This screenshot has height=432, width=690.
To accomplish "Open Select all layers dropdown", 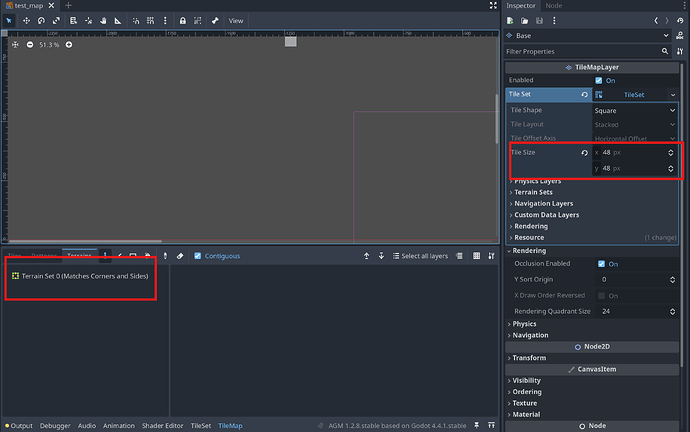I will pos(420,256).
